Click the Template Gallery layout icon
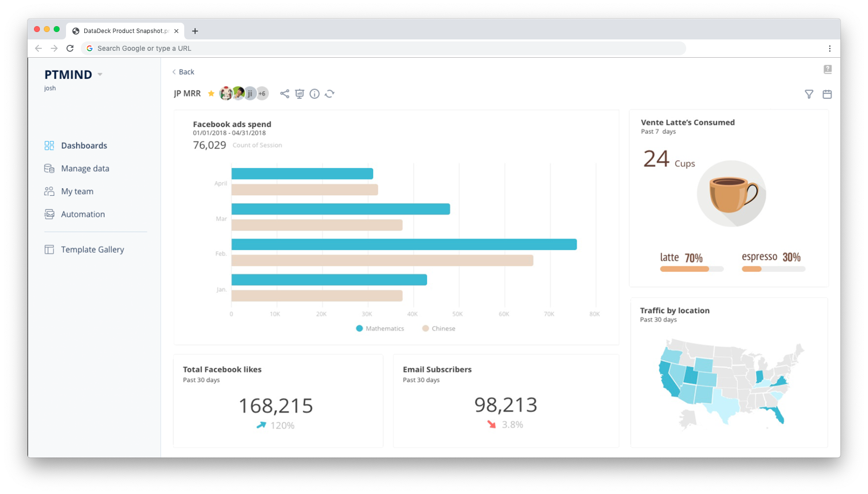The height and width of the screenshot is (494, 868). (x=49, y=249)
